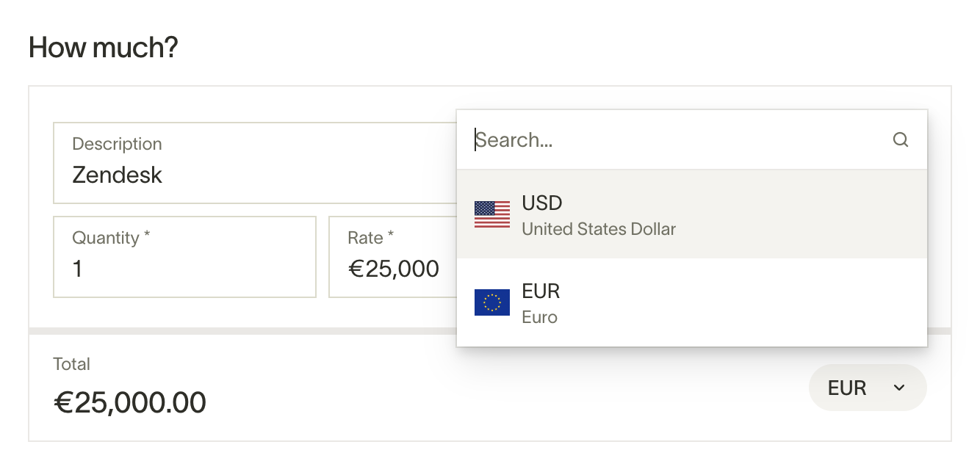980x461 pixels.
Task: Click the "How much?" heading
Action: tap(103, 48)
